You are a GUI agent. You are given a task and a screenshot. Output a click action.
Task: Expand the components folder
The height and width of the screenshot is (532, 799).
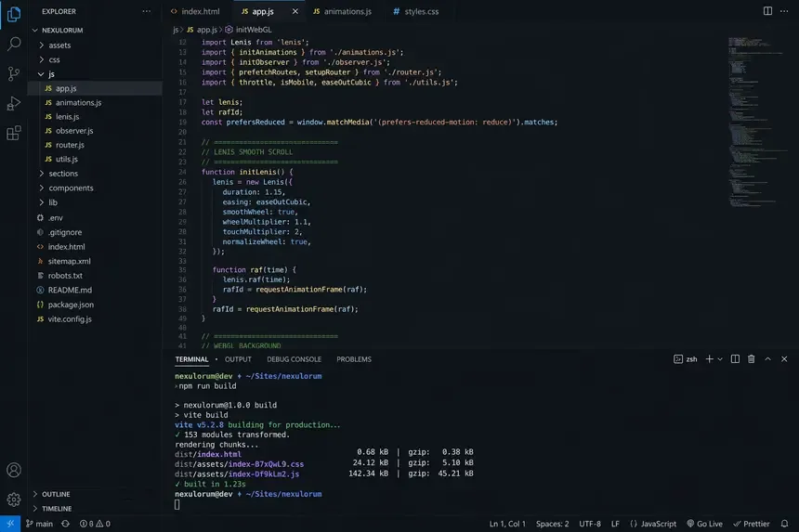tap(96, 188)
